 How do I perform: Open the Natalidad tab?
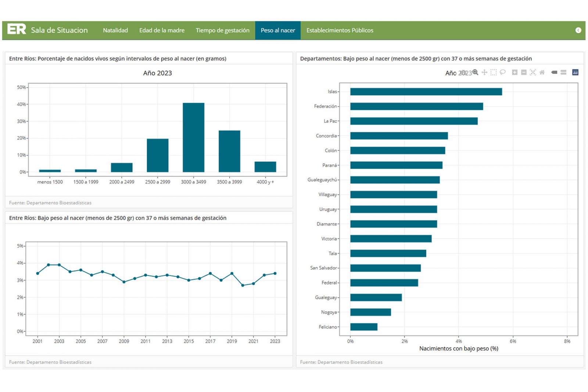tap(115, 30)
